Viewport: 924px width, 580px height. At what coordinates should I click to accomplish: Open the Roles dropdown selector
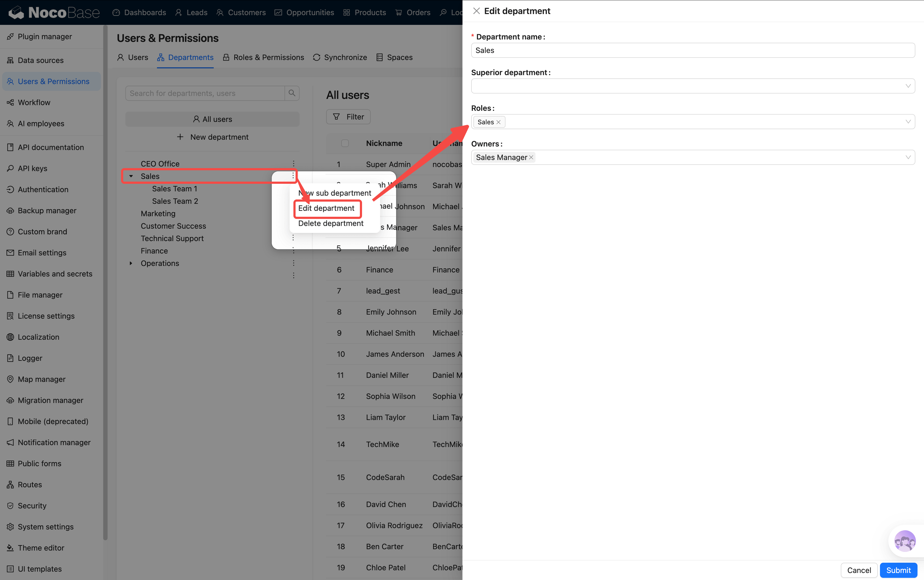[705, 122]
